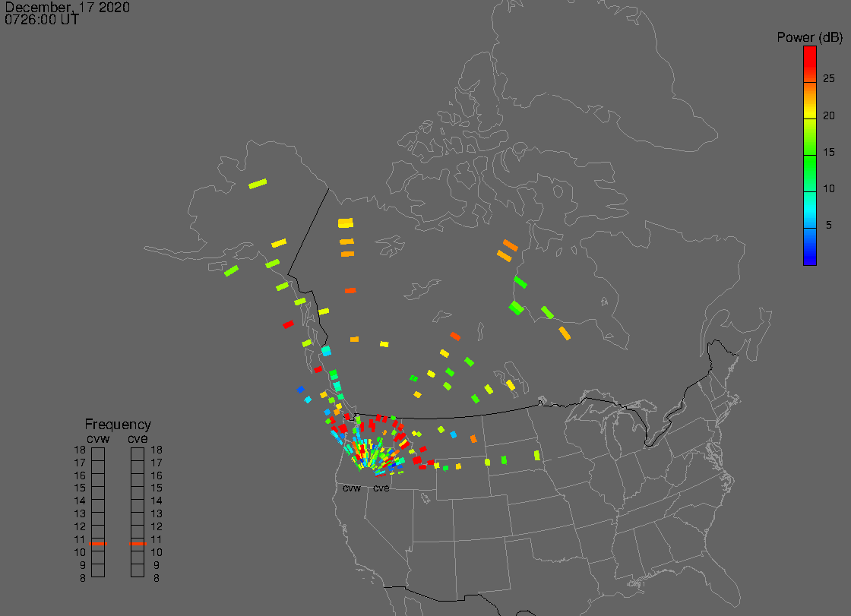The image size is (851, 616).
Task: Click the 8 label beside the cvw bar
Action: coord(83,578)
